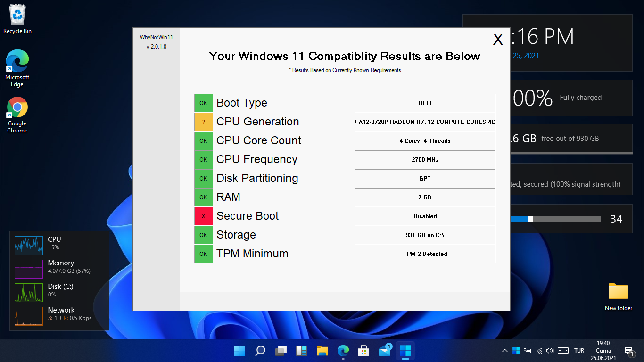
Task: Click the volume speaker tray icon
Action: pyautogui.click(x=550, y=351)
